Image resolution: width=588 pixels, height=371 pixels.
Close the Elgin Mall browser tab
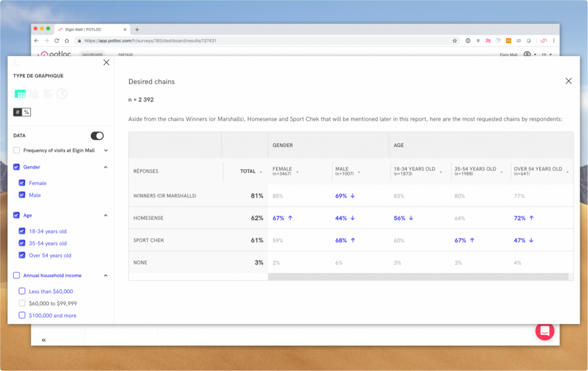pyautogui.click(x=125, y=30)
